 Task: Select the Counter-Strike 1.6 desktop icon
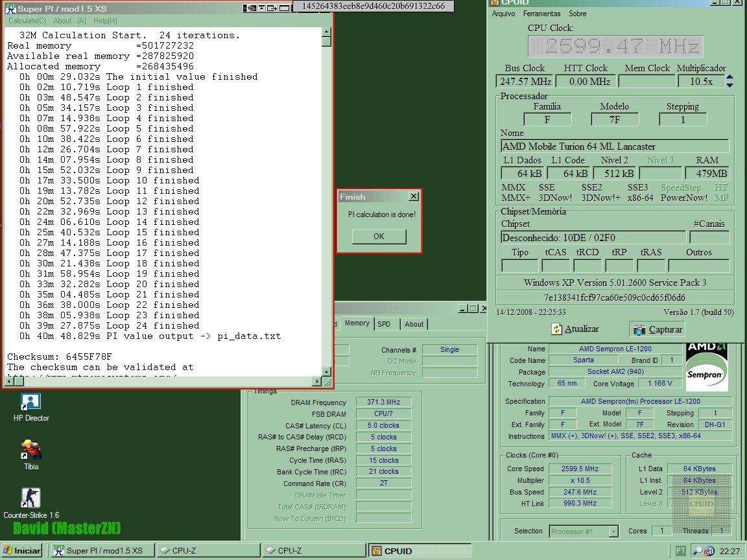tap(31, 503)
